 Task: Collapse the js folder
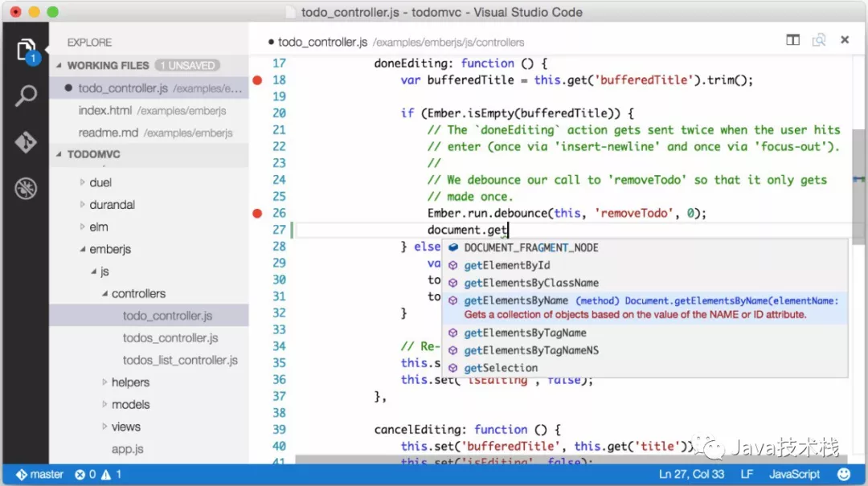pyautogui.click(x=93, y=272)
